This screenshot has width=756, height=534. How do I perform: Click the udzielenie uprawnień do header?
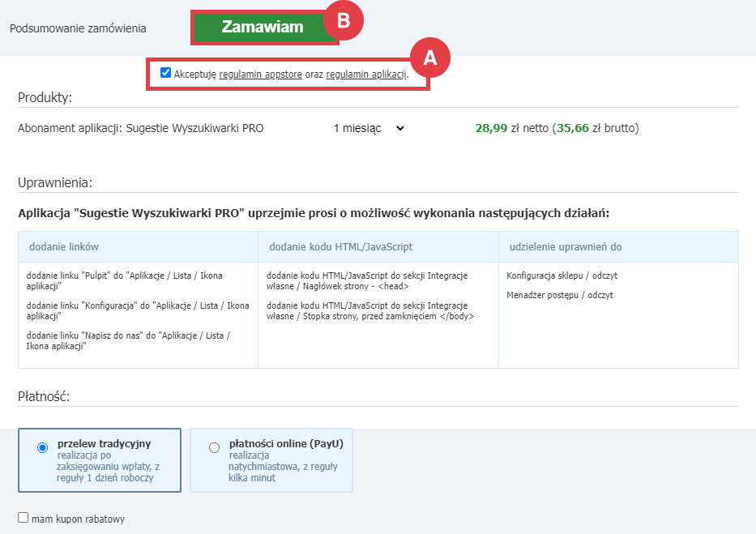tap(566, 246)
